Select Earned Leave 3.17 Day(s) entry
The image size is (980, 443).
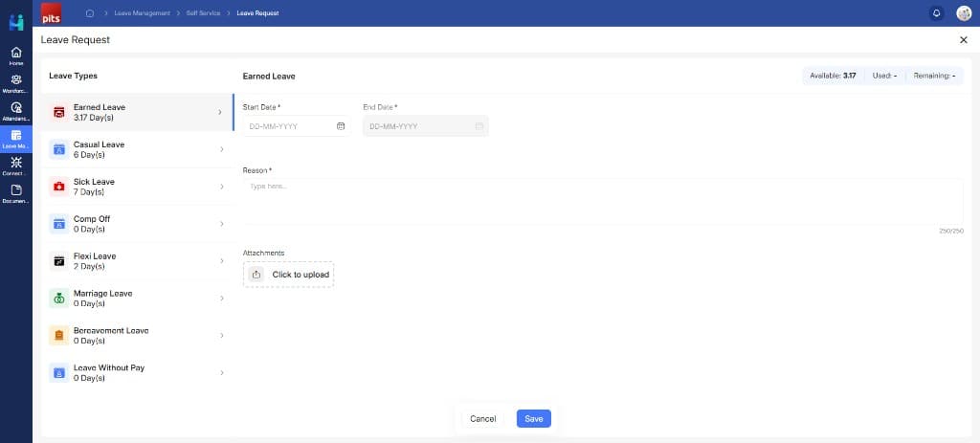pos(137,113)
